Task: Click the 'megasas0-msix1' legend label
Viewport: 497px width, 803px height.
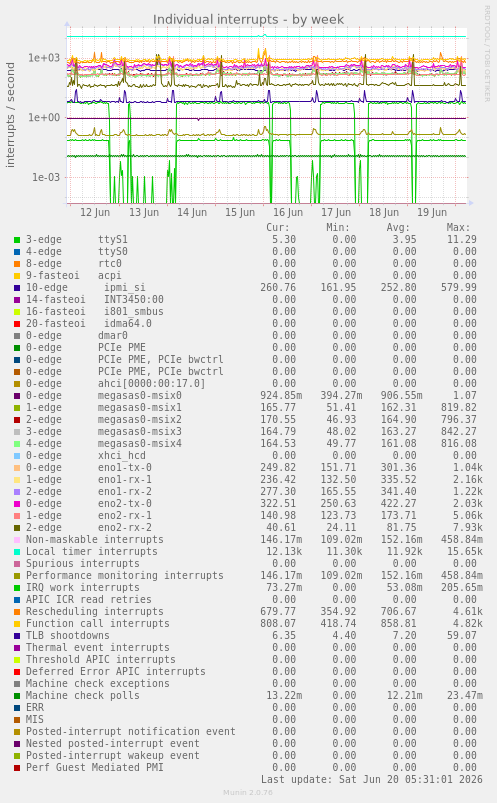Action: coord(140,408)
